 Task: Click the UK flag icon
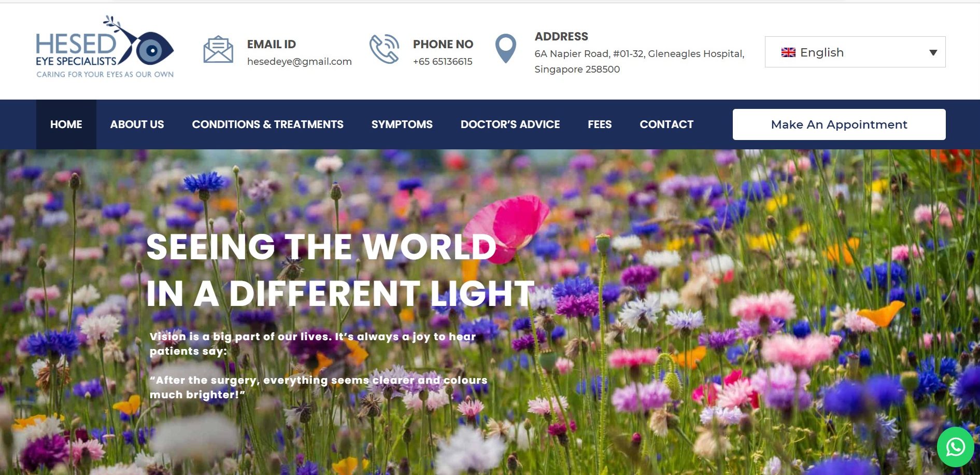coord(788,52)
